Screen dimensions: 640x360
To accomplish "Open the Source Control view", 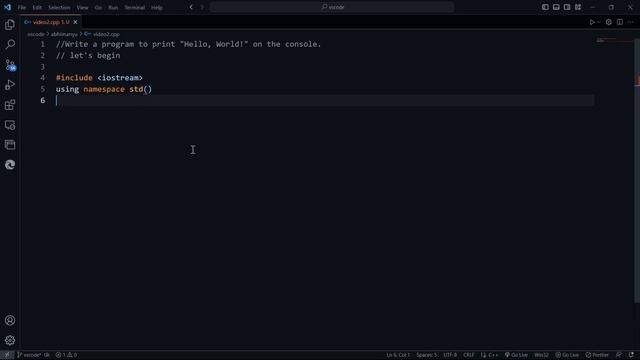I will [x=10, y=64].
